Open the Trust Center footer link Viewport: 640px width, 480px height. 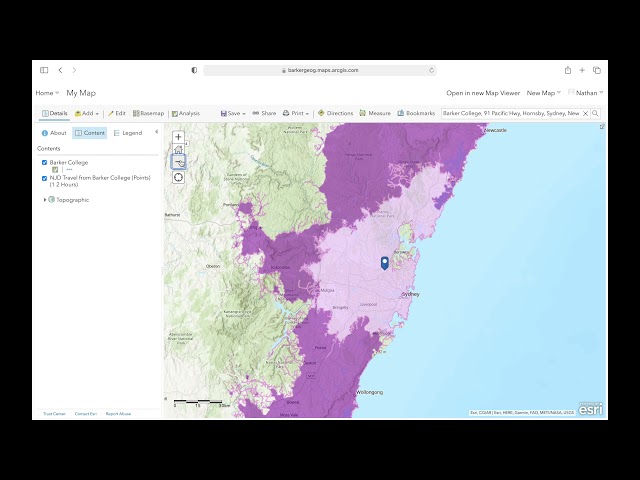(54, 414)
